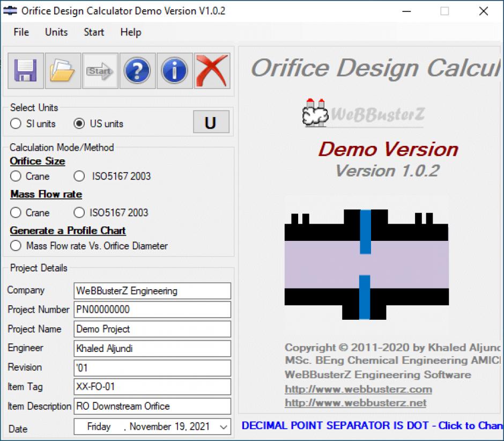Image resolution: width=504 pixels, height=441 pixels.
Task: Open the webbusterz.net link
Action: click(x=355, y=403)
